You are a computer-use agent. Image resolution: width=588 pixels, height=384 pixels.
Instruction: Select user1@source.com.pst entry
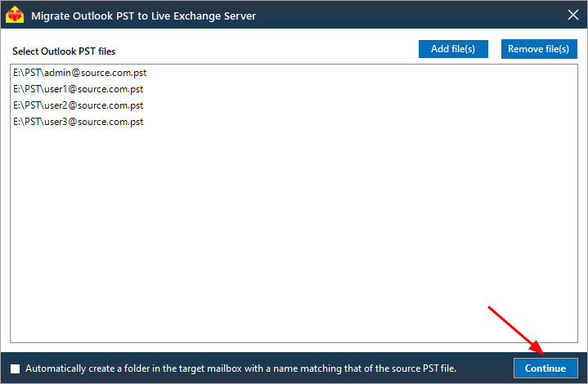pyautogui.click(x=78, y=89)
